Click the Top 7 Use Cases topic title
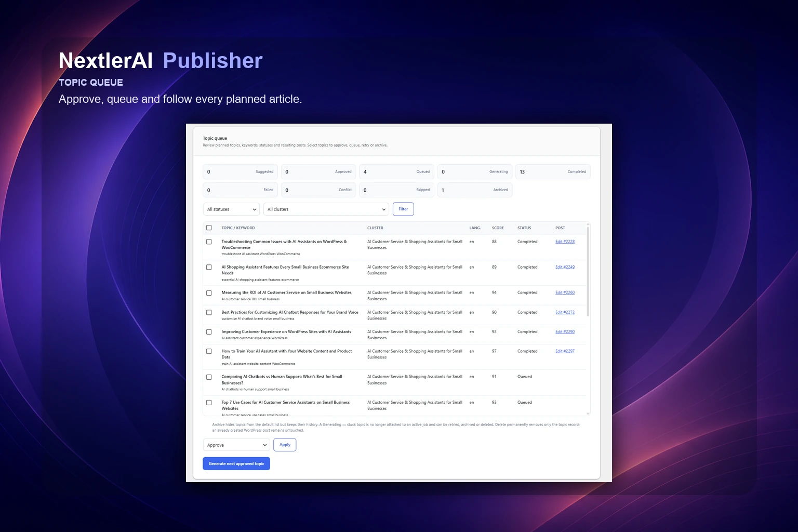Viewport: 798px width, 532px height. (286, 405)
